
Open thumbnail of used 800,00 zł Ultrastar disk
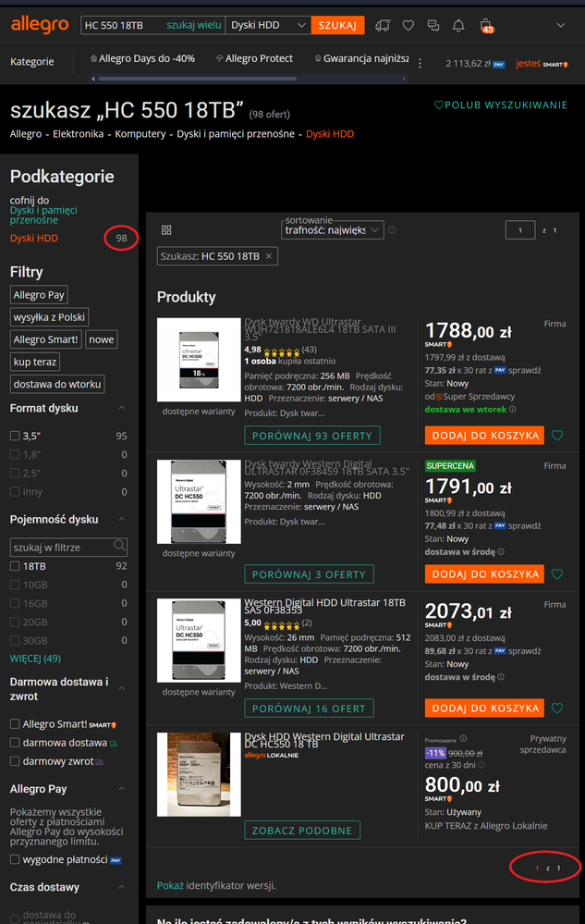tap(199, 774)
